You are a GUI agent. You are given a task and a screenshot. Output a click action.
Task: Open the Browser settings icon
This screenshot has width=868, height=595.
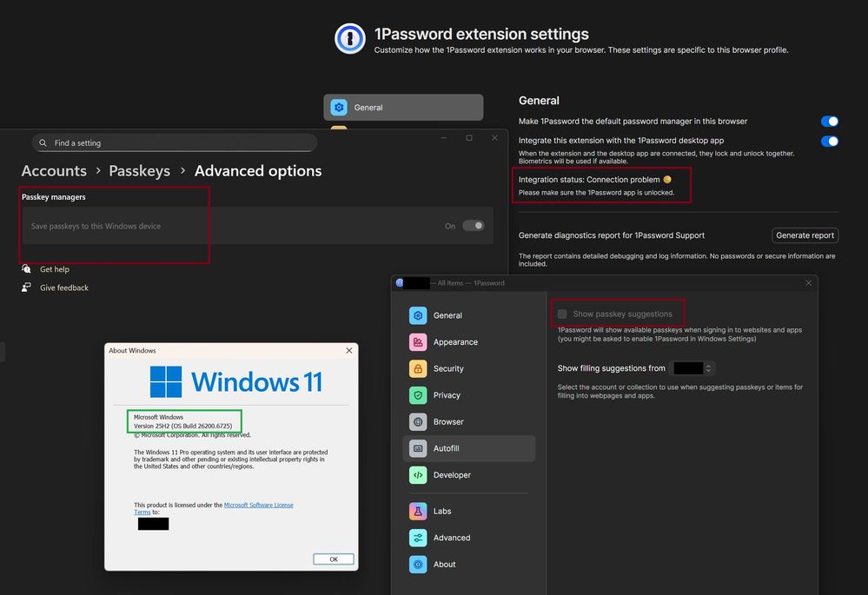coord(418,422)
